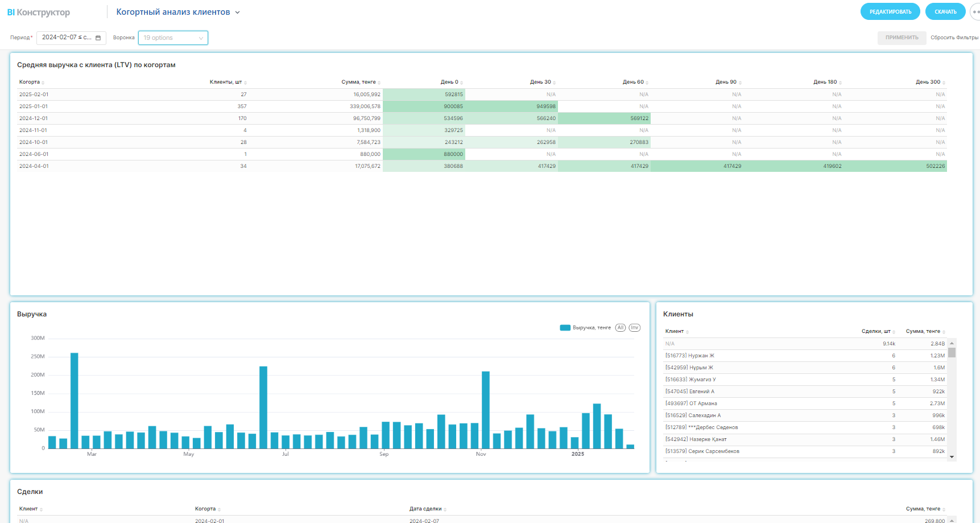980x523 pixels.
Task: Open the Период date range picker
Action: tap(67, 38)
